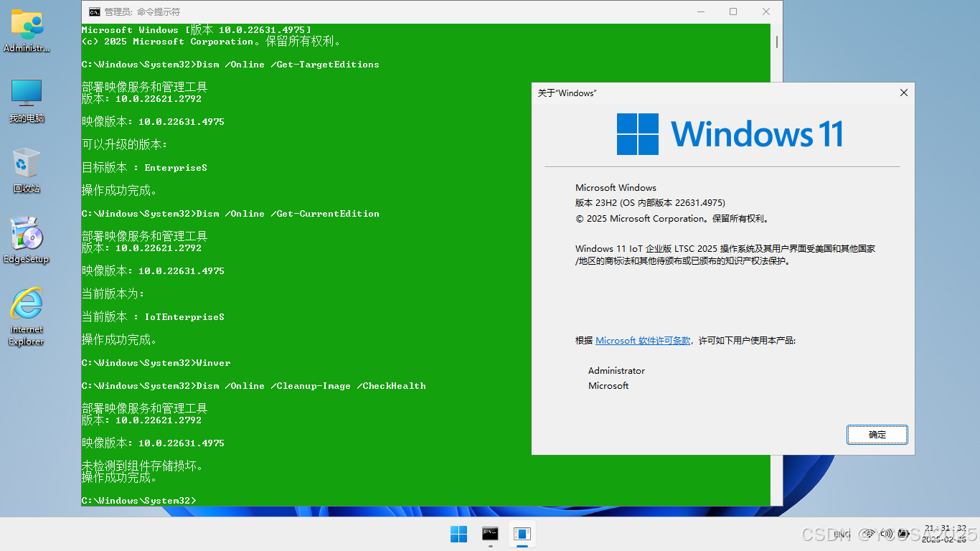The width and height of the screenshot is (980, 551).
Task: Click the Windows 11 logo banner
Action: pos(730,134)
